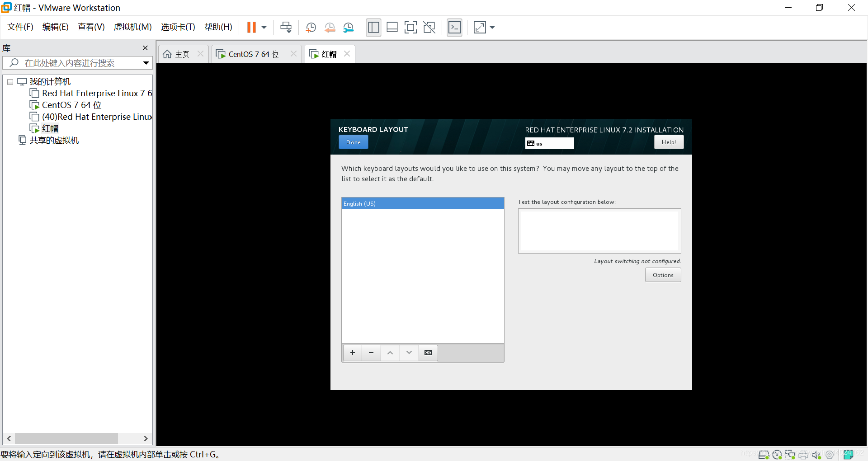
Task: Click the us keyboard layout indicator
Action: (549, 144)
